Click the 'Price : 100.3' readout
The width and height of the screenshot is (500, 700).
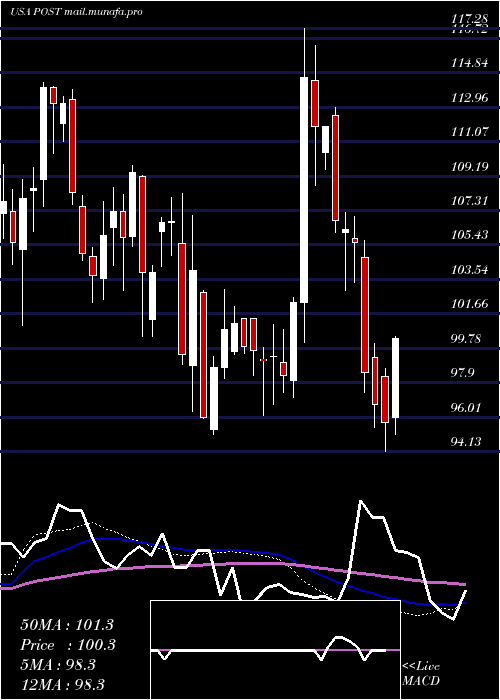pyautogui.click(x=68, y=645)
